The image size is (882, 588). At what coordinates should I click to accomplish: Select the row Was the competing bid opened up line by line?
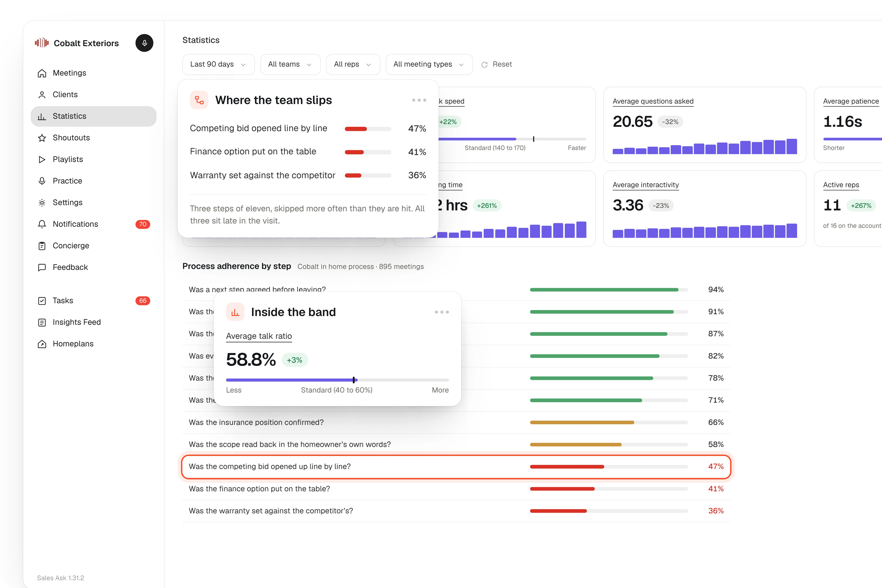tap(456, 466)
